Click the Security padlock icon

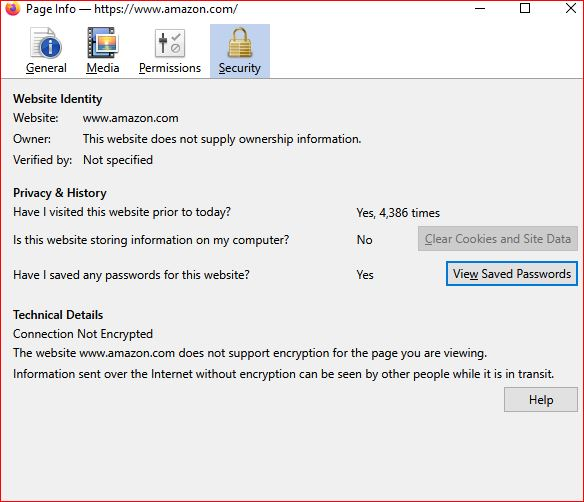coord(240,43)
